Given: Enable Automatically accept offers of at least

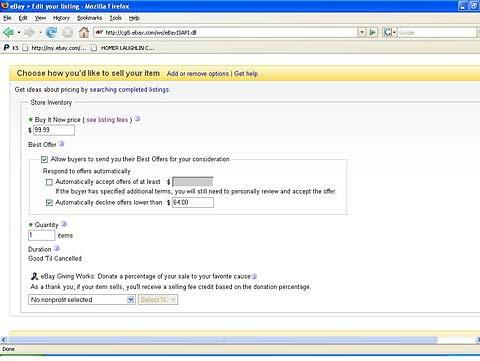Looking at the screenshot, I should pos(49,182).
